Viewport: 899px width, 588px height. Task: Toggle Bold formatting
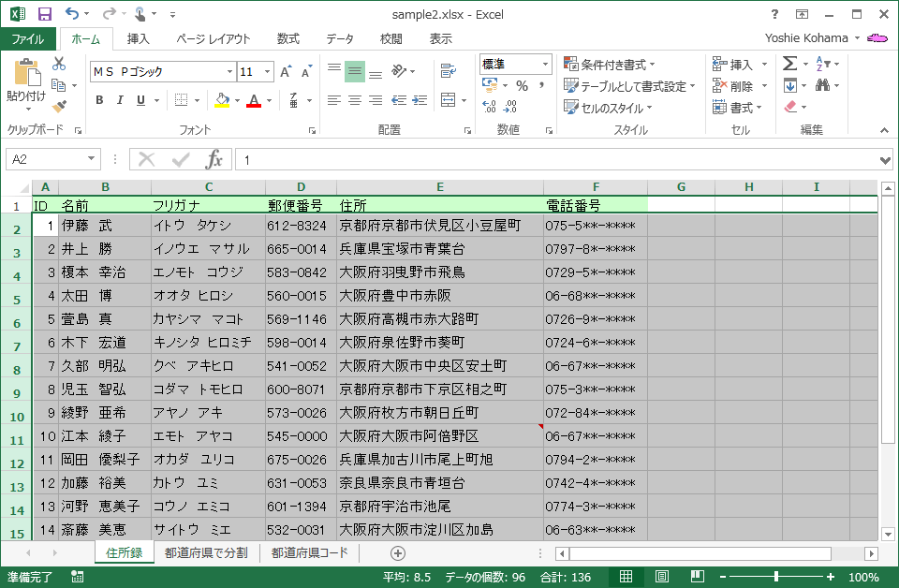coord(100,100)
